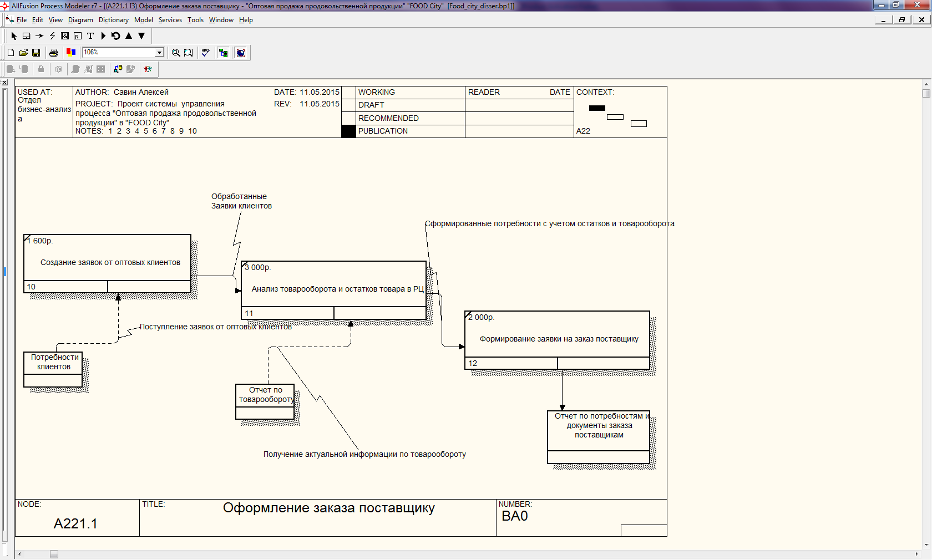Go to parent diagram with up triangle

129,36
